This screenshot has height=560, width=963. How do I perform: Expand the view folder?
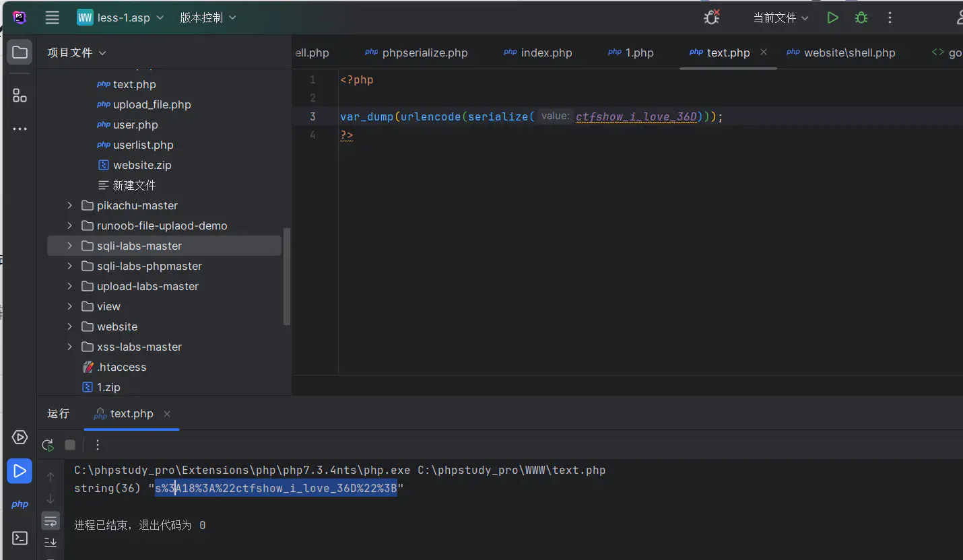coord(69,306)
